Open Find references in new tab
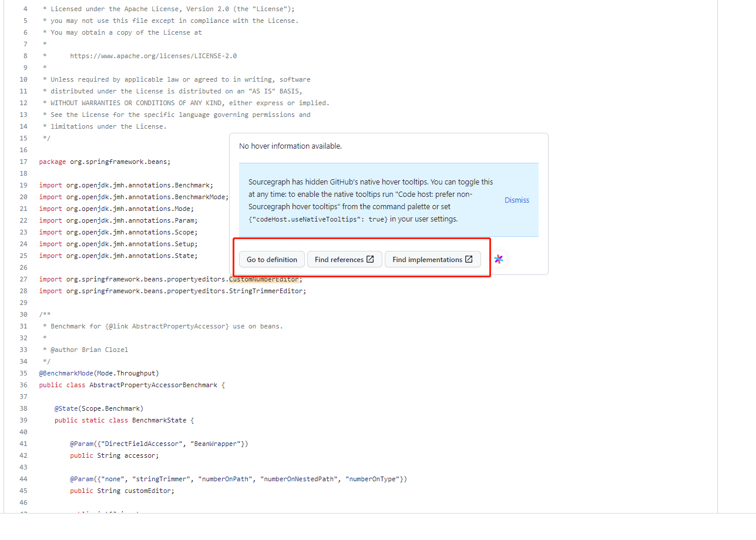 pyautogui.click(x=345, y=259)
